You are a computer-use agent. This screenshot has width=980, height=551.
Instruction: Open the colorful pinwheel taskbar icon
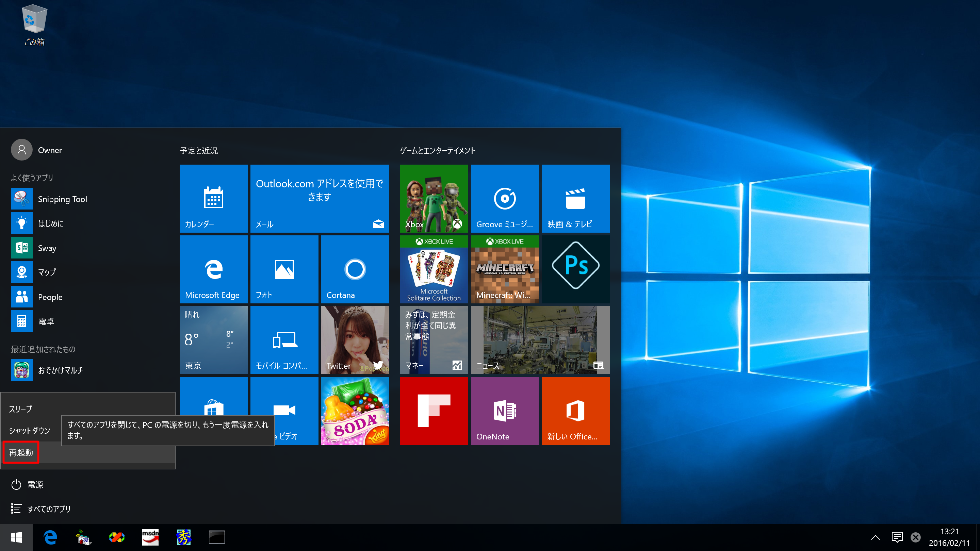117,537
